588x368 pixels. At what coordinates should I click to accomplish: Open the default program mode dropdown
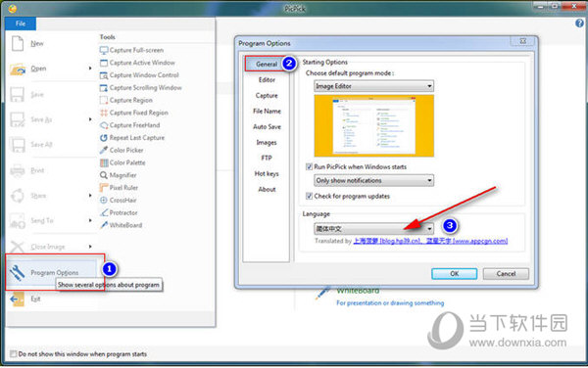pos(374,86)
